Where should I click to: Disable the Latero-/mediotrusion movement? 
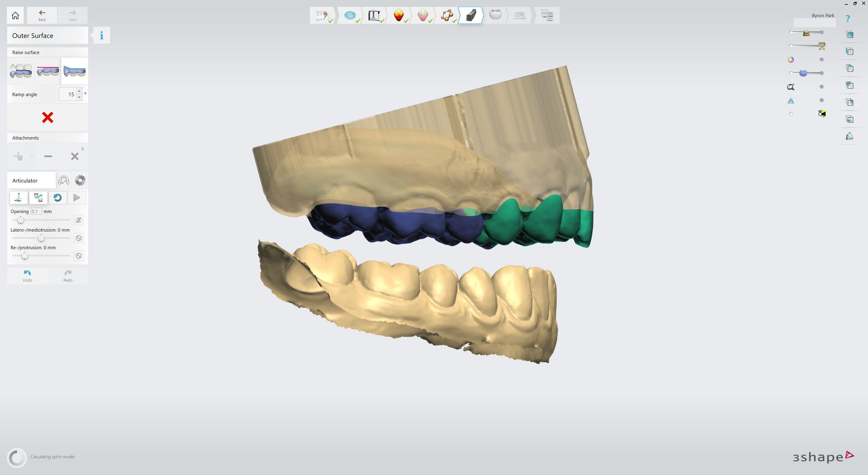click(x=78, y=238)
